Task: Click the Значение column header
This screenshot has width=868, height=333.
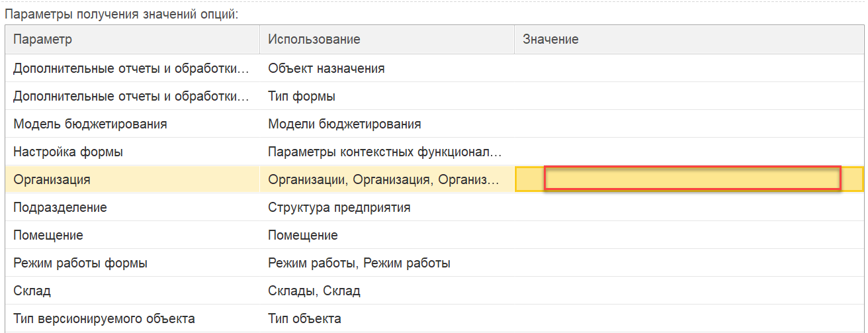Action: pyautogui.click(x=689, y=39)
